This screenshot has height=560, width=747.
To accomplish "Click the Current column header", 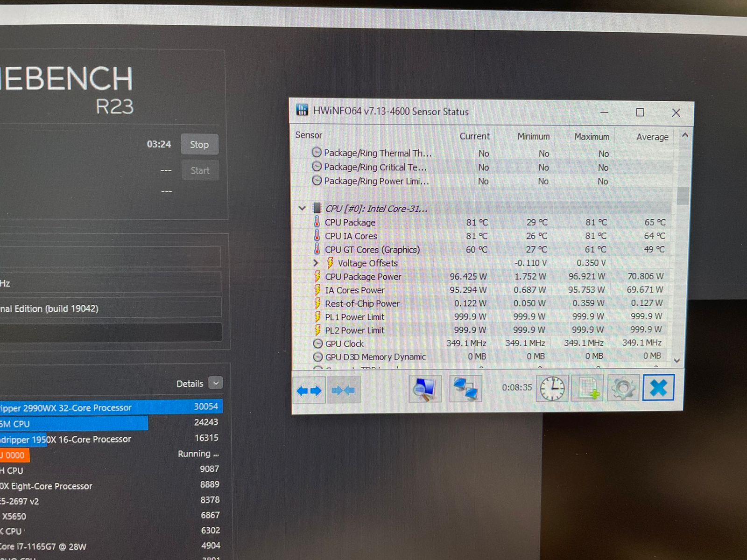I will click(475, 136).
